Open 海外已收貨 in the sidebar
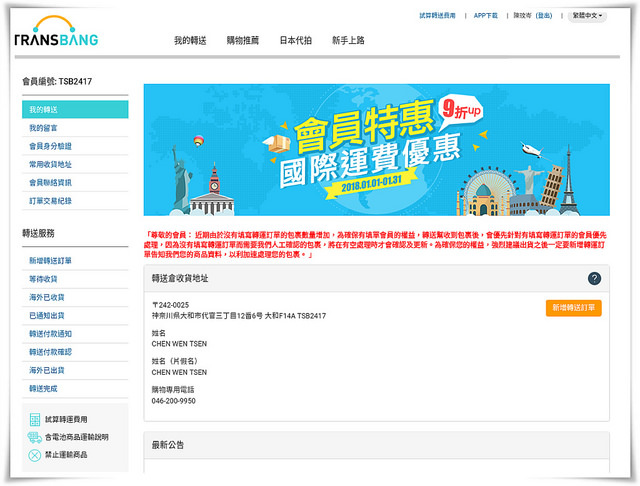The image size is (640, 486). (75, 297)
